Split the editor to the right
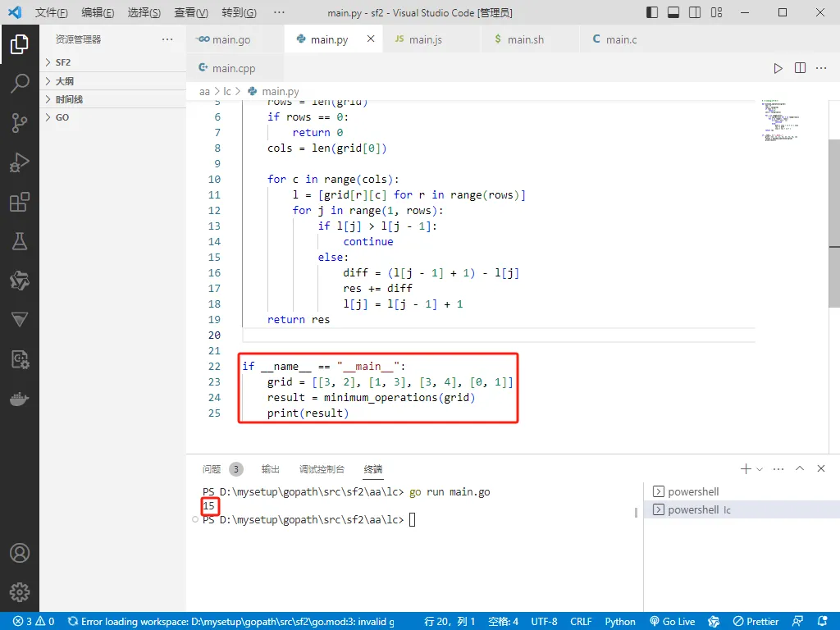Screen dimensions: 840x630 [x=800, y=68]
